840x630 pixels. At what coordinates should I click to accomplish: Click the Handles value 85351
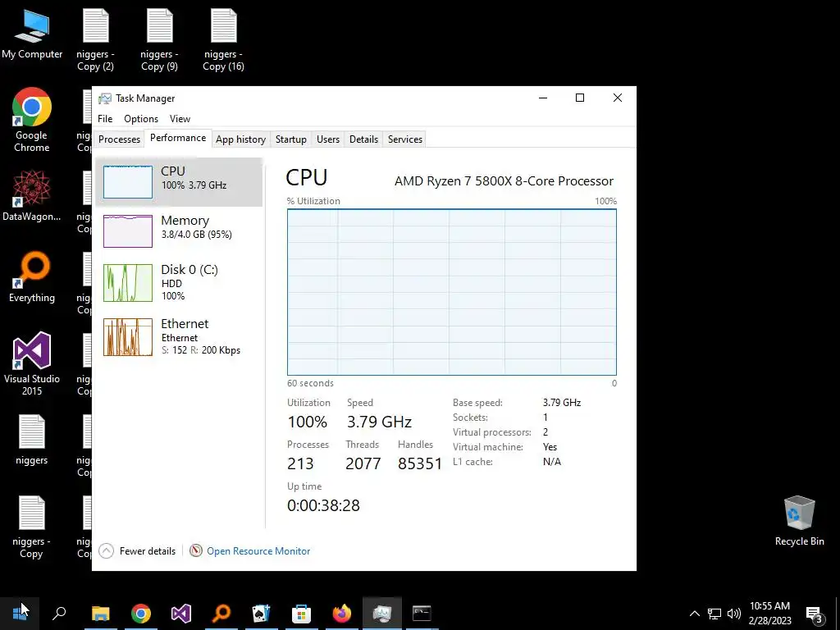(x=420, y=463)
